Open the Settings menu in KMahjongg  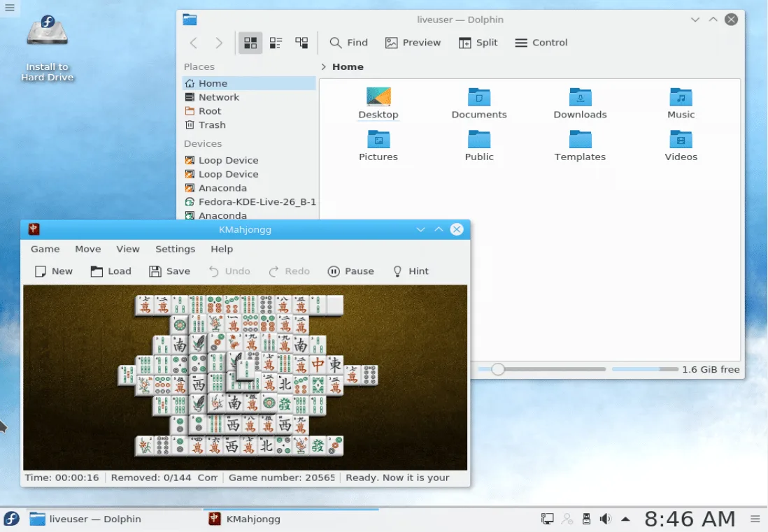[x=175, y=249]
